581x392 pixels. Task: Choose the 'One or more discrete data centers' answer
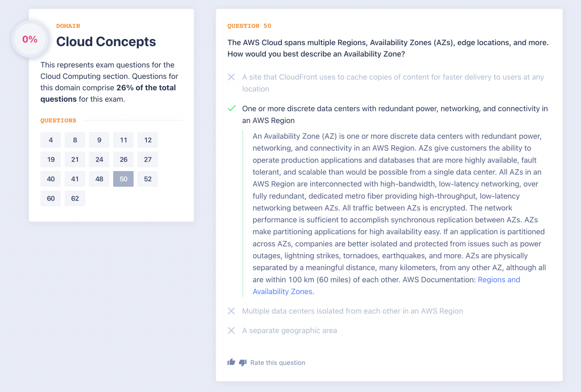tap(395, 114)
